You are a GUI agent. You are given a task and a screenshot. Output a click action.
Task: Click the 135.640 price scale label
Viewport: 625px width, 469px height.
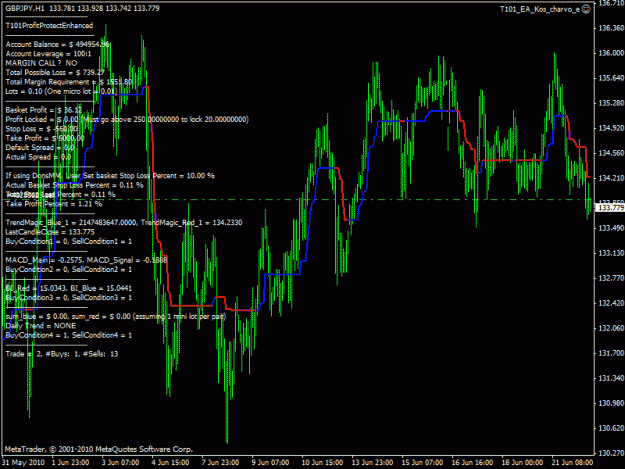611,78
